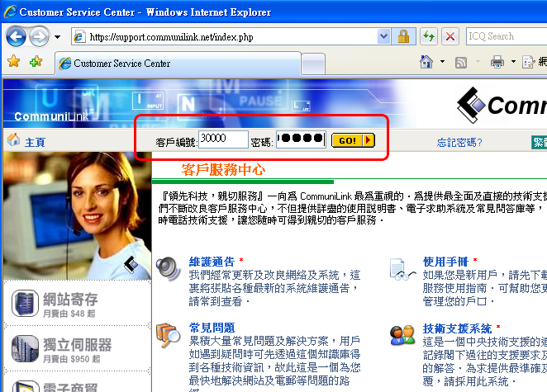Click the address bar URL field
The image size is (547, 392).
(x=225, y=36)
